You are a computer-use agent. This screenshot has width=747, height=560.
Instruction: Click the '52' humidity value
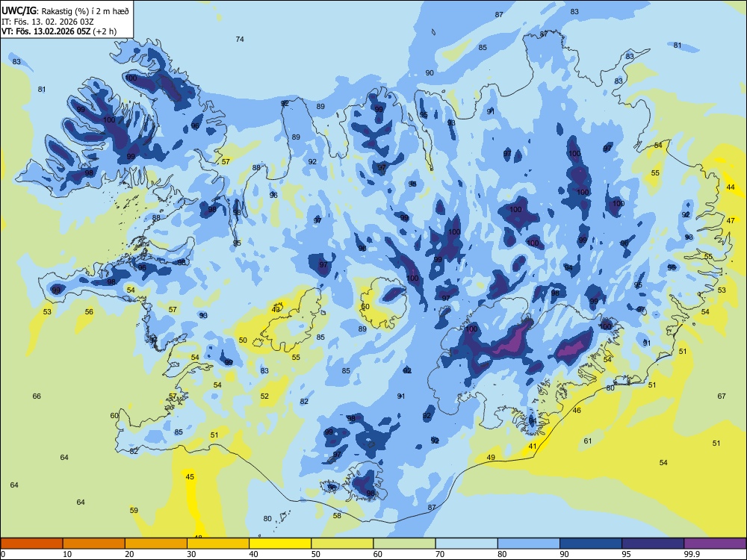264,396
